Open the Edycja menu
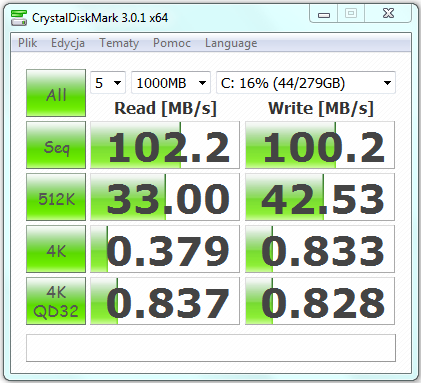Screen dimensions: 421x383 (x=68, y=43)
